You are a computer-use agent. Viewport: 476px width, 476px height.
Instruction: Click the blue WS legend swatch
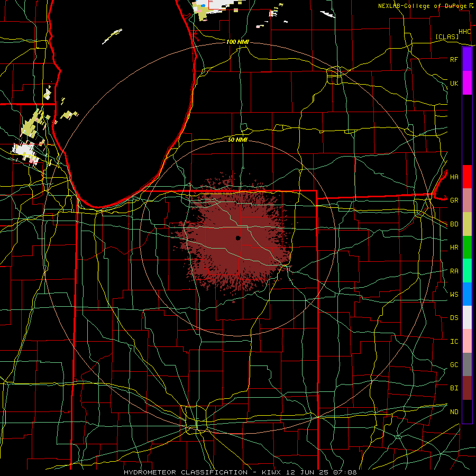pos(467,294)
